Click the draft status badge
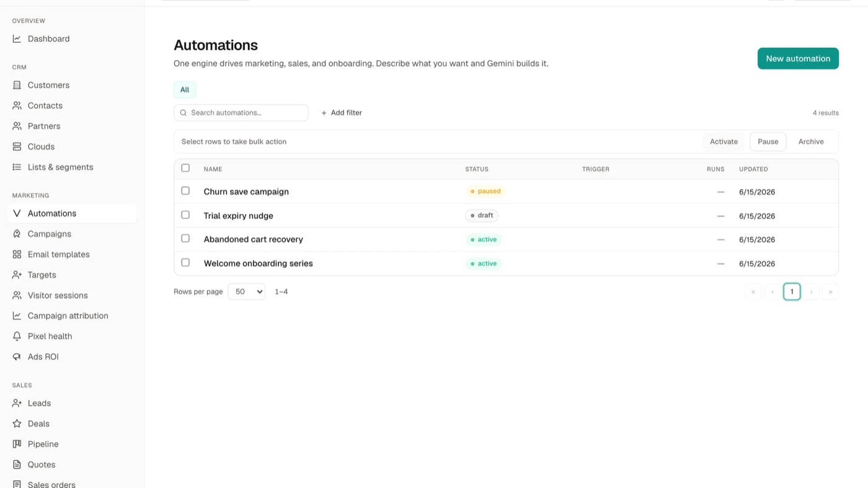 click(482, 215)
